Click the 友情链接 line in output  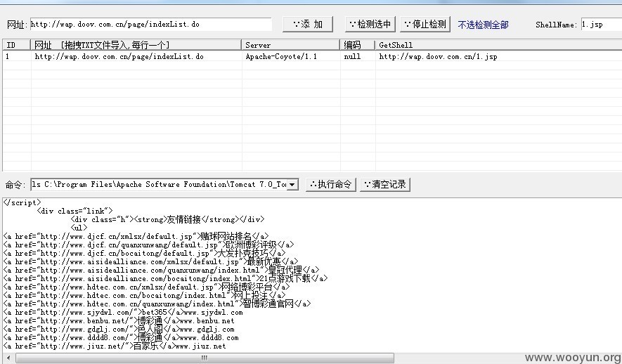pos(167,219)
